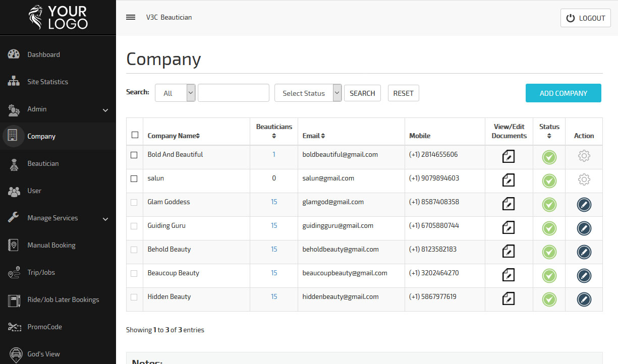Open documents icon for Glam Goddess
618x364 pixels.
tap(509, 204)
